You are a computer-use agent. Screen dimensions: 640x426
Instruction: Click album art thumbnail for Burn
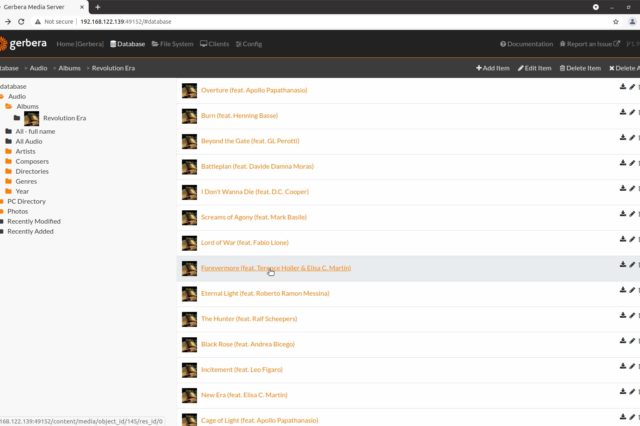(189, 116)
